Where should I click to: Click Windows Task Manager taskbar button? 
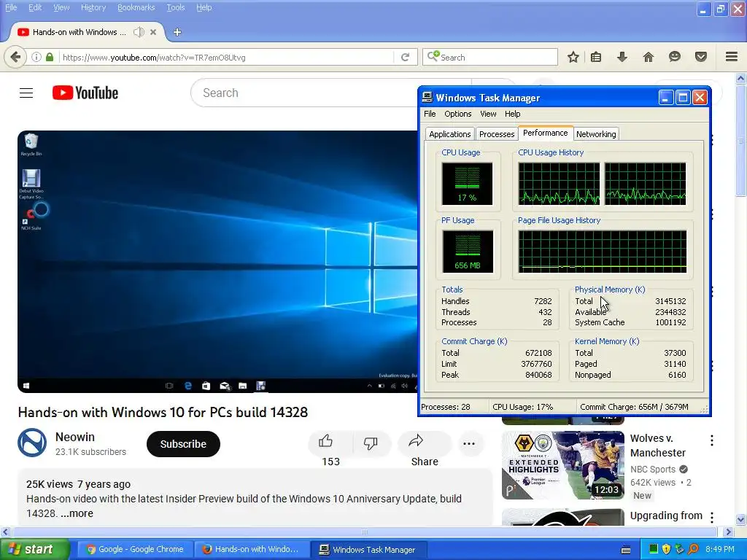pos(368,550)
